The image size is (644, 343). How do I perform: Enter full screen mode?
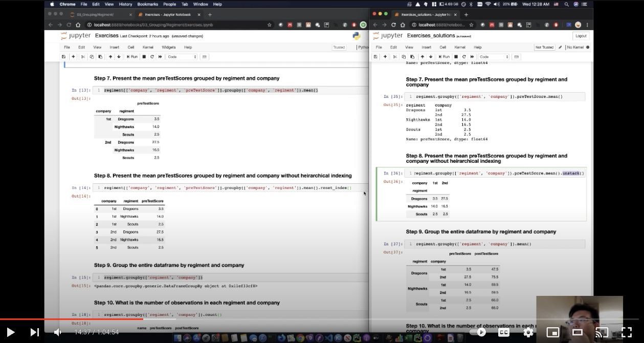627,332
